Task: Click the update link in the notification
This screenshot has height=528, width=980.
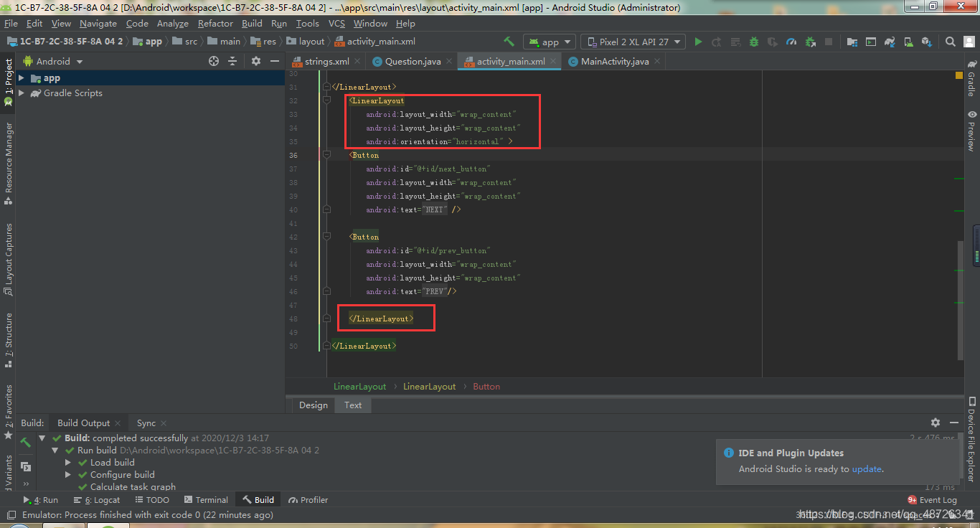Action: 867,468
